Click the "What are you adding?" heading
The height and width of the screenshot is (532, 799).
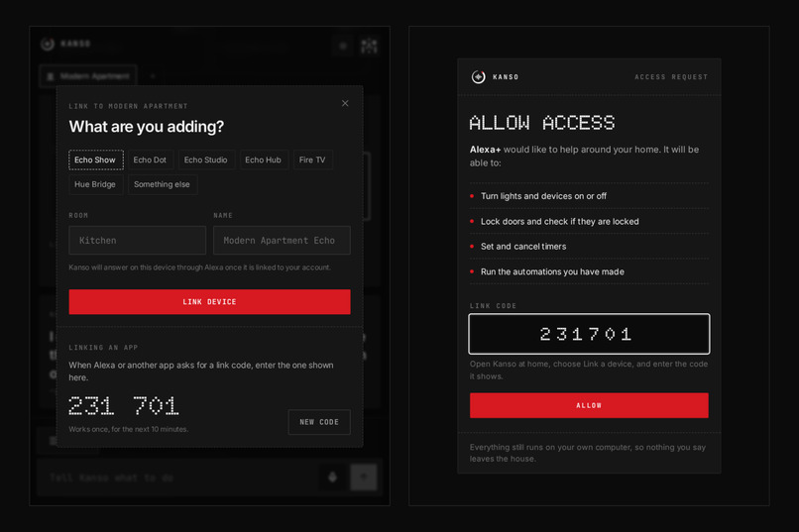click(x=147, y=126)
